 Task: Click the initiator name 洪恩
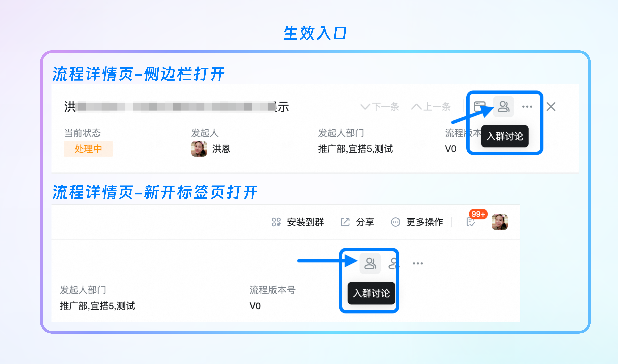(221, 149)
